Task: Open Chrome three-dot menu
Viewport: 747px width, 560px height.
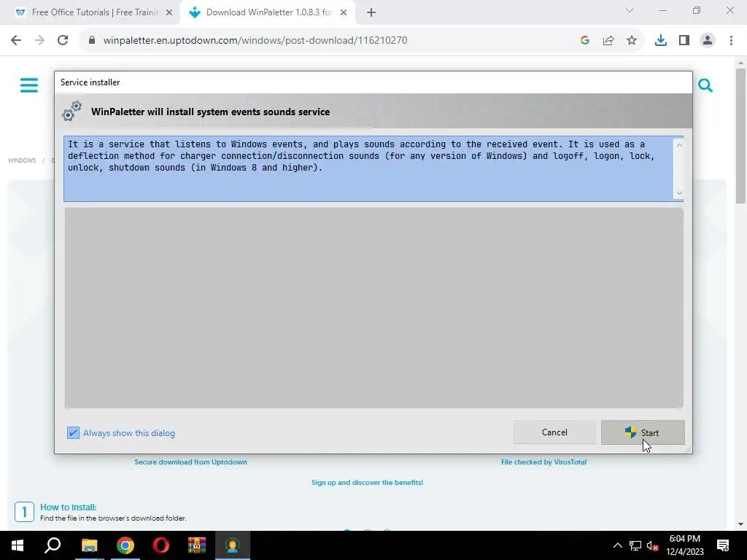Action: (731, 41)
